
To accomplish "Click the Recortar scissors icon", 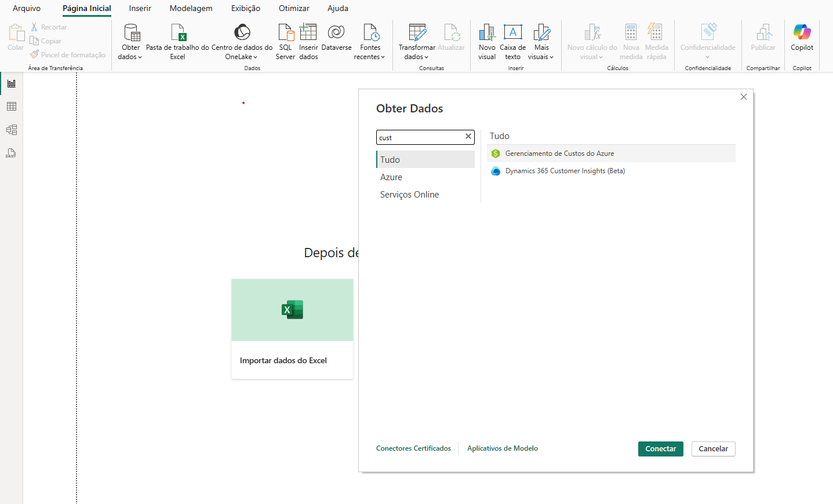I will 34,27.
